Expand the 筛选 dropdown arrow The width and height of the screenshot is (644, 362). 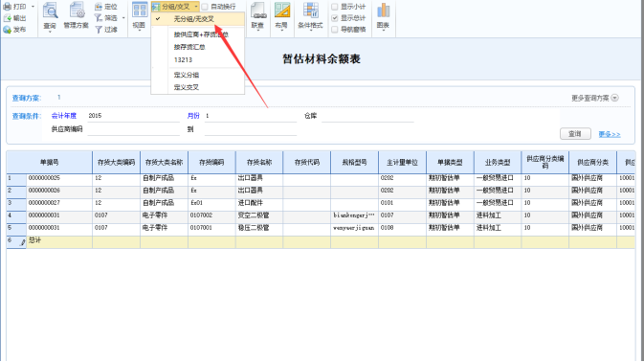click(x=123, y=18)
